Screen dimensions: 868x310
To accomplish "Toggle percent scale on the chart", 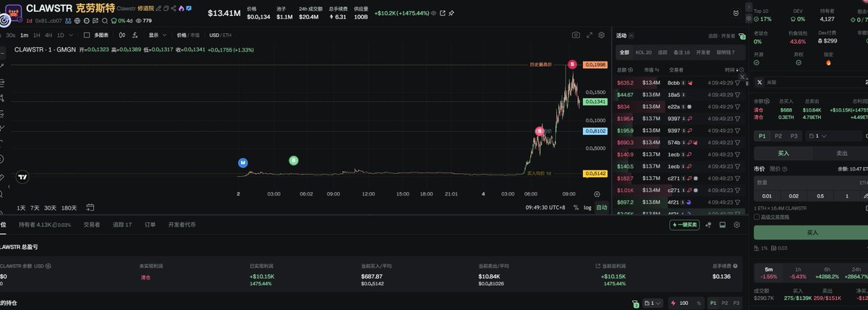I will pos(576,207).
